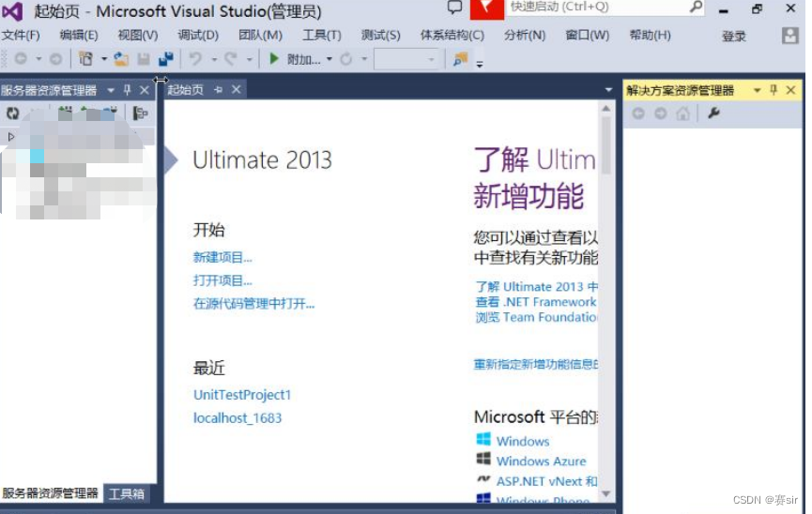Open the 附加 debug target dropdown arrow
812x514 pixels.
coord(329,59)
